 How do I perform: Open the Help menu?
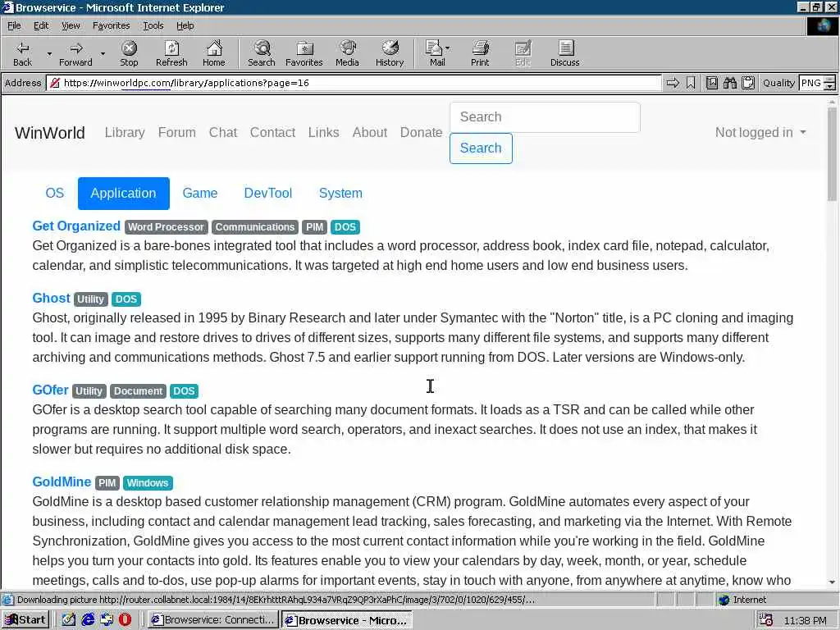pyautogui.click(x=185, y=25)
